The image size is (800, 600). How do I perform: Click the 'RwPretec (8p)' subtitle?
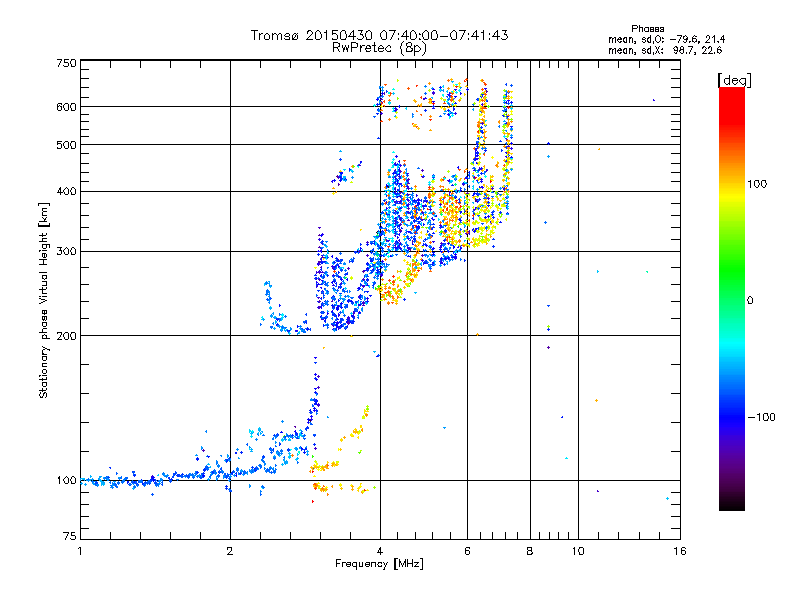click(x=380, y=48)
